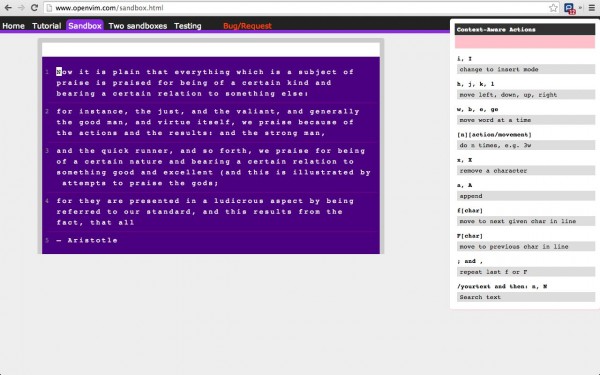The height and width of the screenshot is (375, 600).
Task: Click the '/yourtext and then: n, N' label
Action: pyautogui.click(x=502, y=286)
